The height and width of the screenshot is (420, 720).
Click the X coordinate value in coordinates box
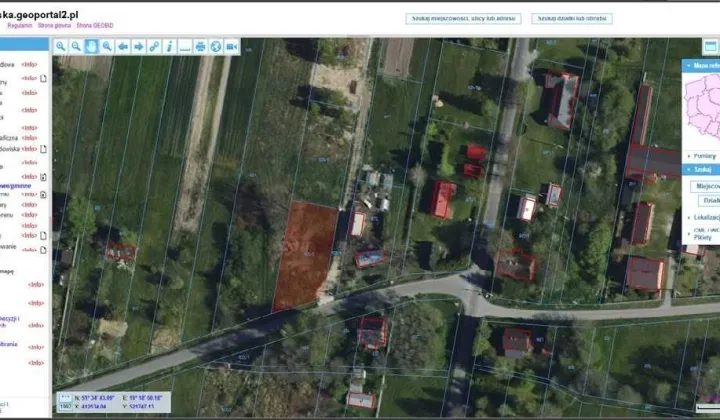tap(94, 407)
